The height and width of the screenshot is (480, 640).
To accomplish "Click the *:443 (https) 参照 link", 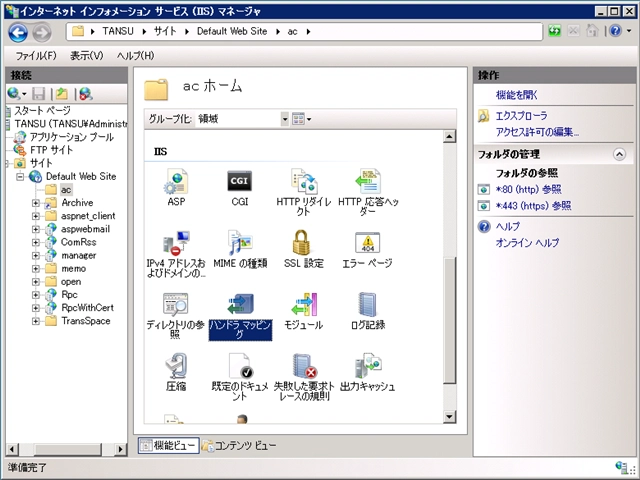I will (533, 206).
